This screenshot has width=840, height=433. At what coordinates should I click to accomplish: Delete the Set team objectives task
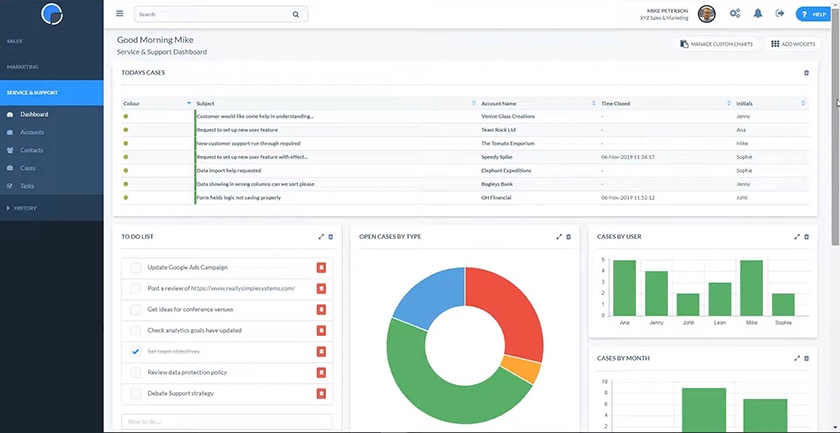tap(321, 352)
